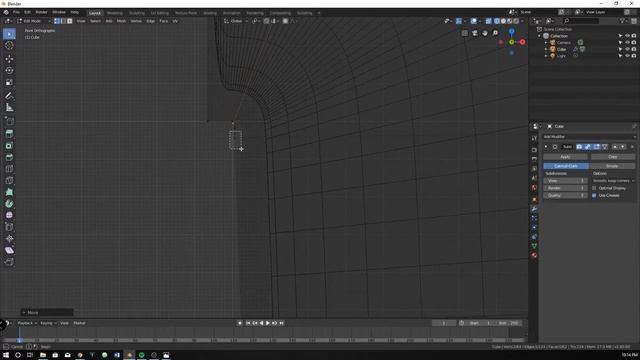Select the Spin tool
The height and width of the screenshot is (360, 640).
[x=9, y=204]
